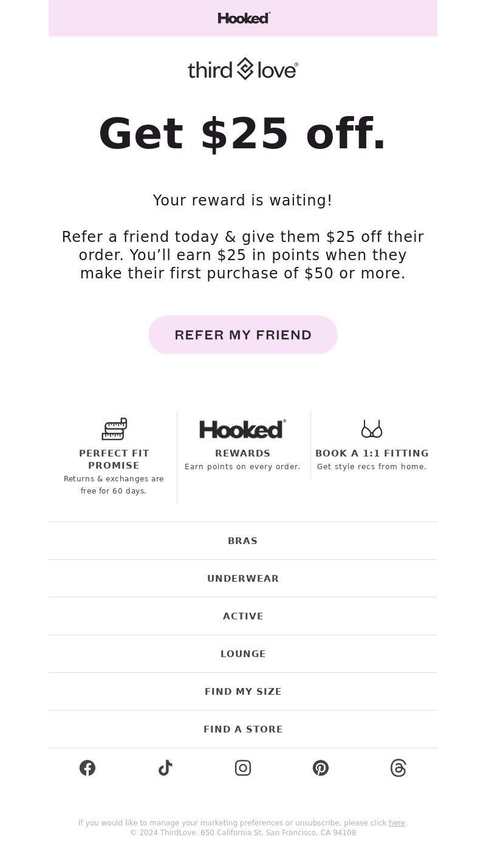This screenshot has width=486, height=868.
Task: Open the TikTok social icon
Action: click(x=165, y=768)
